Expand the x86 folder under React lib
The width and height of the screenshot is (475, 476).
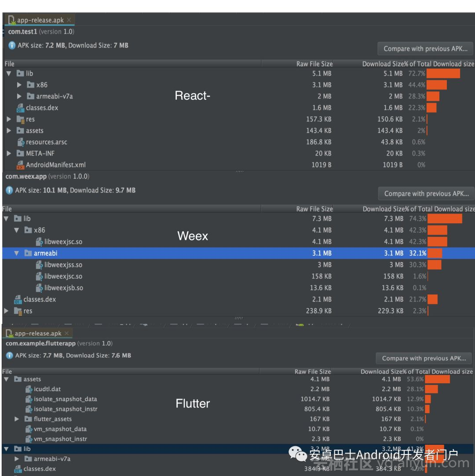coord(19,85)
